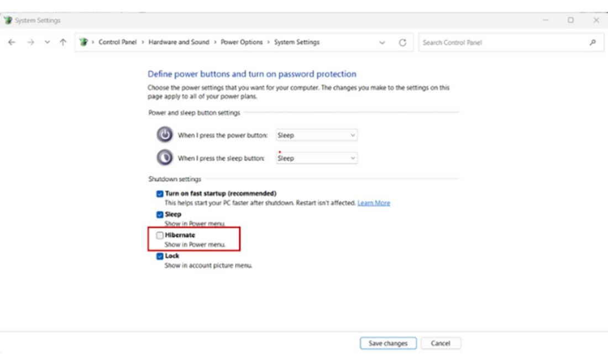Open the Learn More link
Screen dimensions: 608x364
pos(374,203)
